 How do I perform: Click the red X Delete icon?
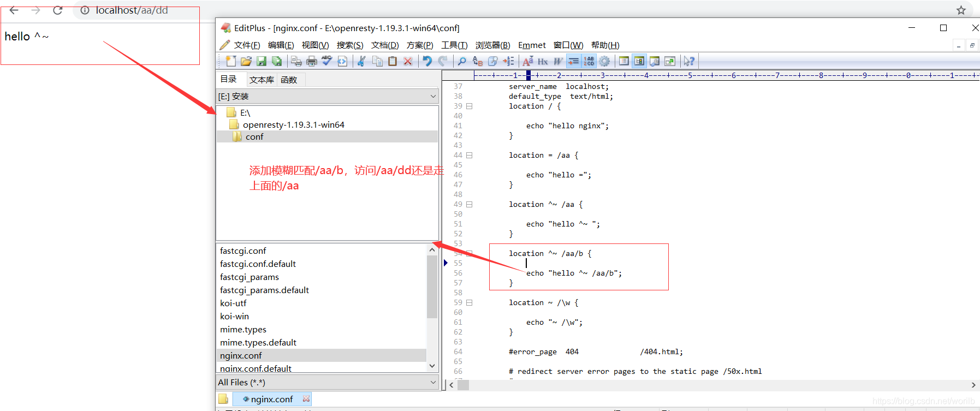click(408, 61)
